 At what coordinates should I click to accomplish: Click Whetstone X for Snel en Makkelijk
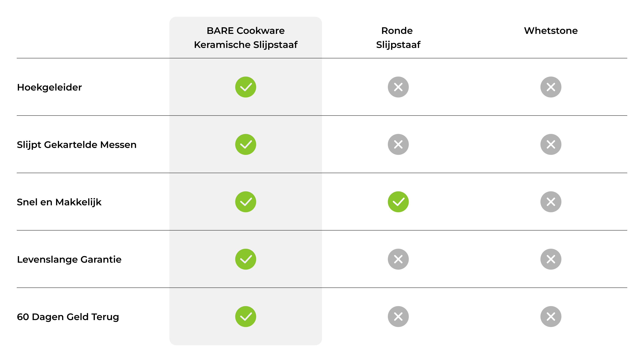pyautogui.click(x=551, y=202)
